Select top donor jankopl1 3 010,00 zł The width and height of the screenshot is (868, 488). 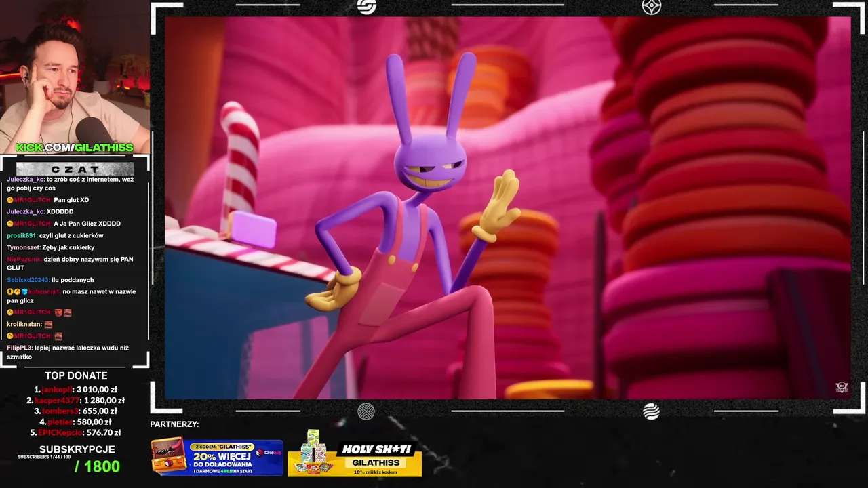76,390
